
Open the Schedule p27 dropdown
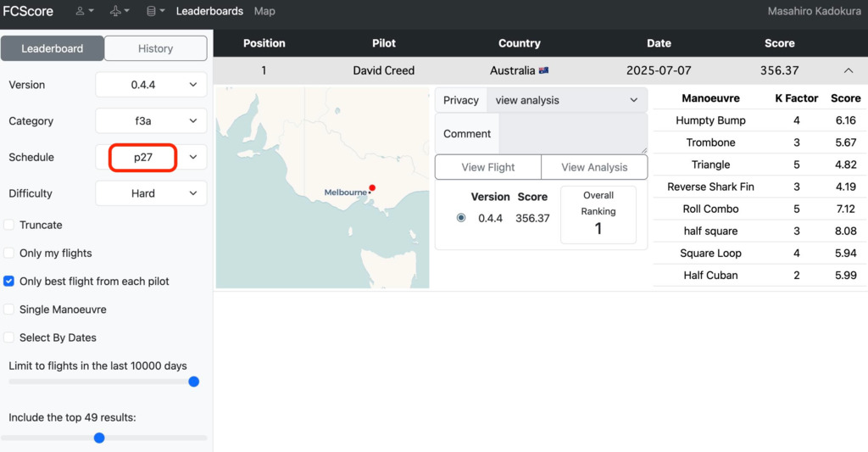151,158
